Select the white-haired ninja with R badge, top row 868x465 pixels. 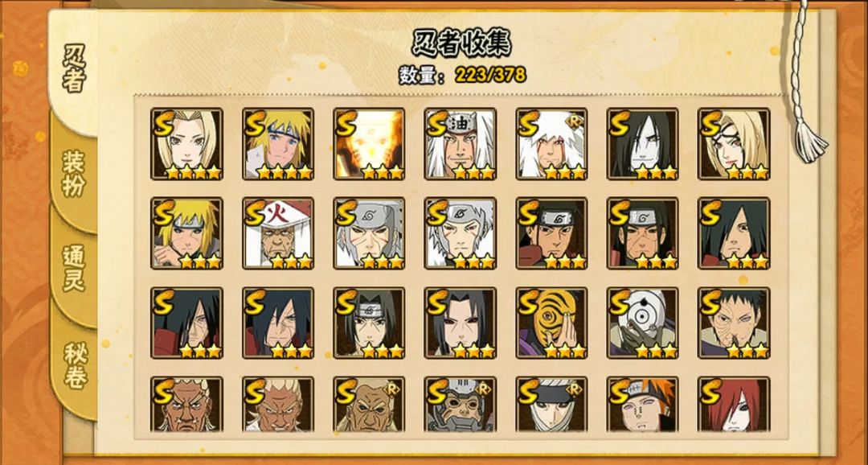pos(552,144)
